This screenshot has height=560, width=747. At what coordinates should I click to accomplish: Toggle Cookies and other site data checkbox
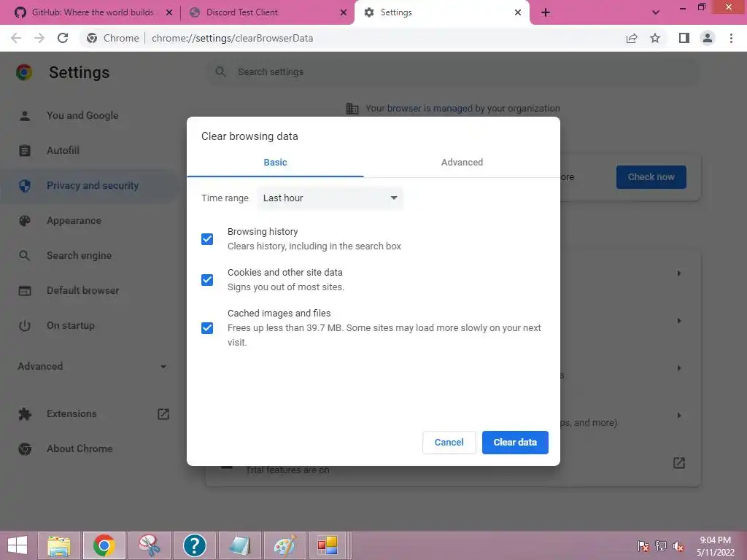[206, 280]
